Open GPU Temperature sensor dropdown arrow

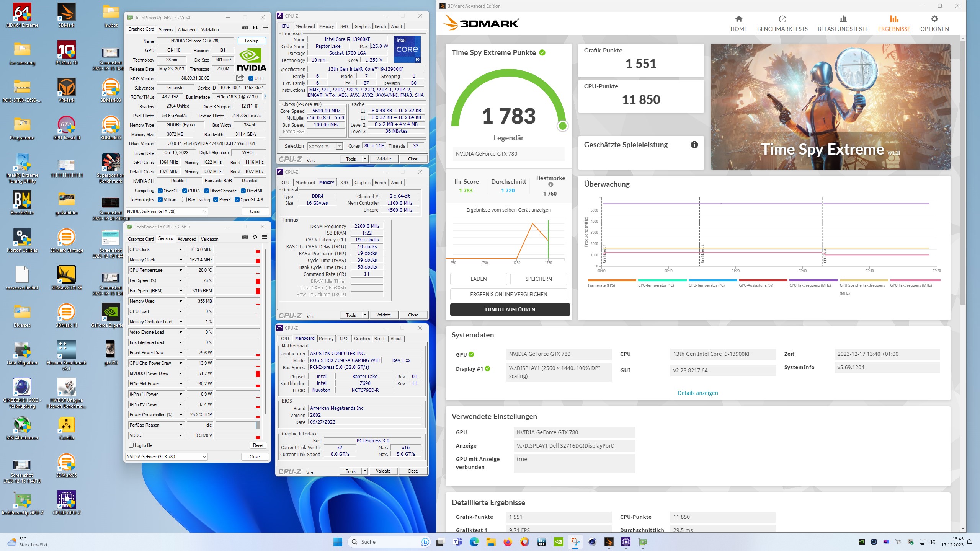(x=181, y=270)
